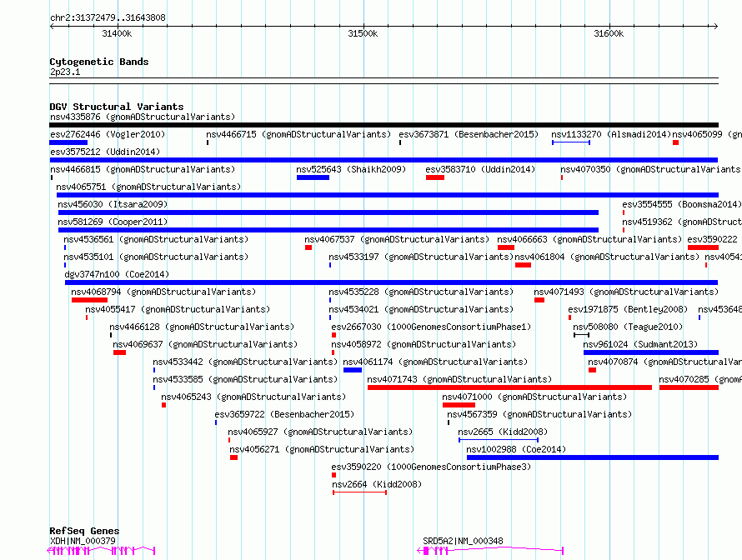Click the nsv1133270 (Alsmadi2014) label
This screenshot has height=560, width=742.
[611, 134]
